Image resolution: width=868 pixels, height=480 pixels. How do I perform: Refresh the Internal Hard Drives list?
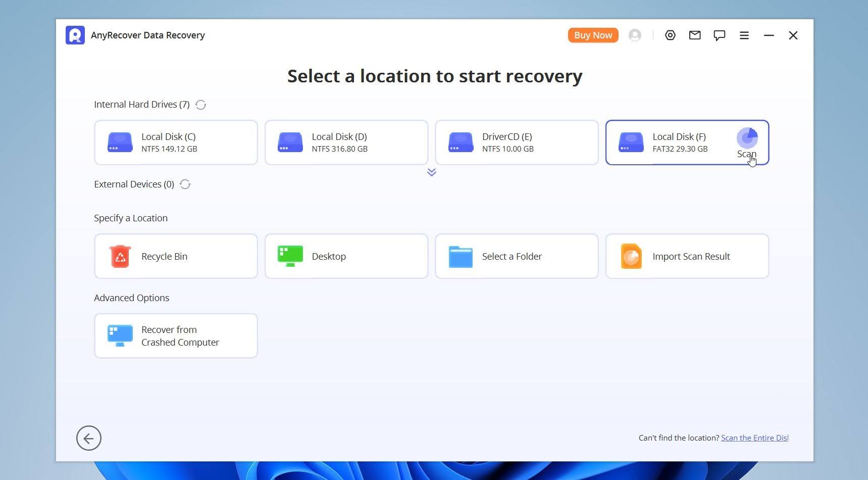[x=200, y=105]
